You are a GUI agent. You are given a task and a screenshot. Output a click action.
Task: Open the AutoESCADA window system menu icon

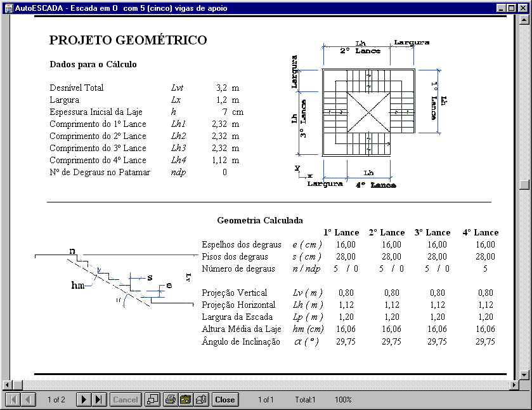pos(8,8)
